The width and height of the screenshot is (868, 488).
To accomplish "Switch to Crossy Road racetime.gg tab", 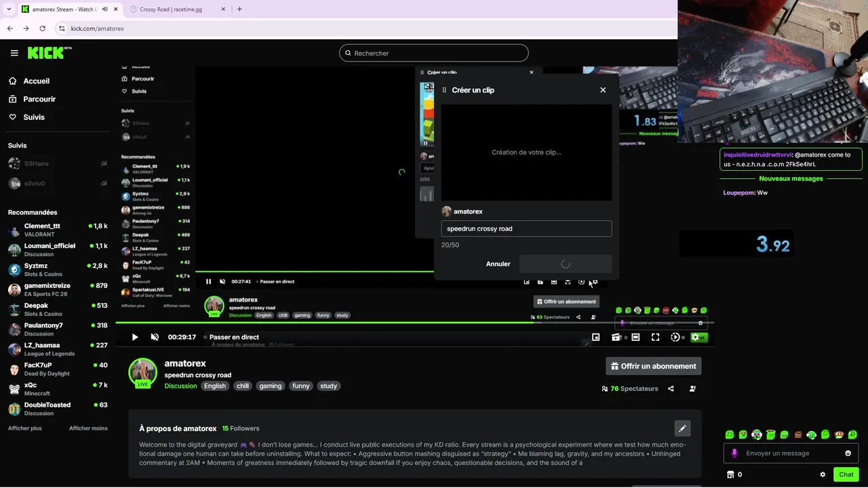I will pos(178,9).
